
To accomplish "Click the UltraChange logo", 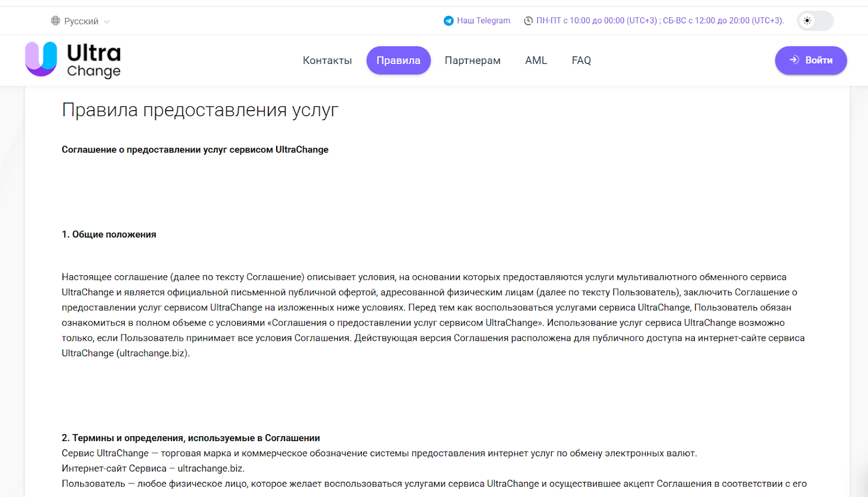I will (x=73, y=60).
